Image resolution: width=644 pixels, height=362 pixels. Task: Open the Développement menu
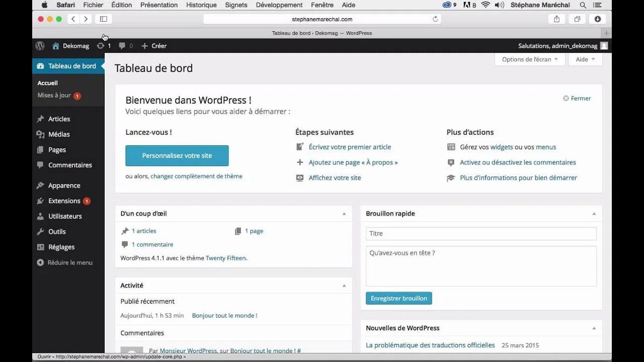point(279,5)
